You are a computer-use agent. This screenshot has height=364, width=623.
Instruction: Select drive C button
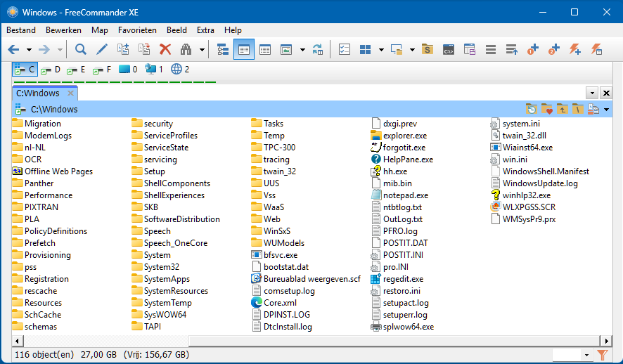[x=25, y=70]
